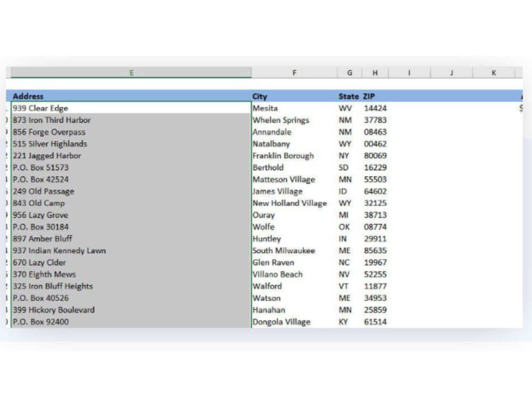Viewport: 532px width, 399px height.
Task: Select cell P.O. Box 42524
Action: pos(131,179)
